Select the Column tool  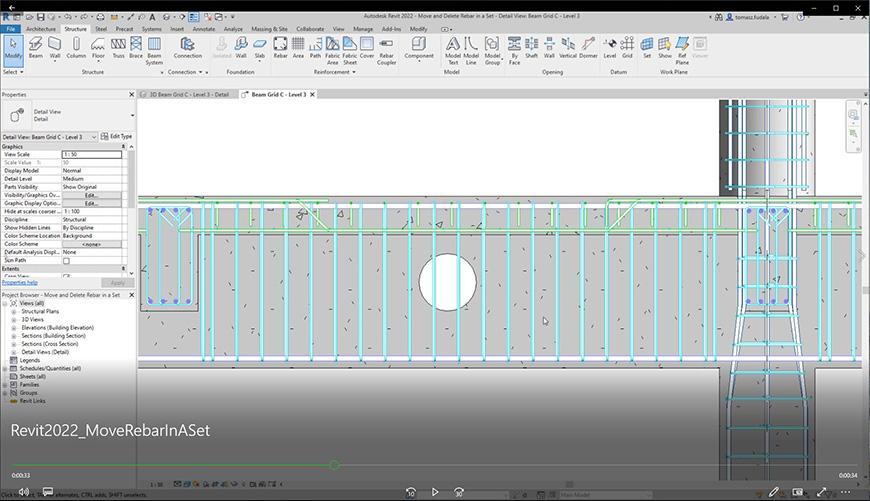pos(76,48)
